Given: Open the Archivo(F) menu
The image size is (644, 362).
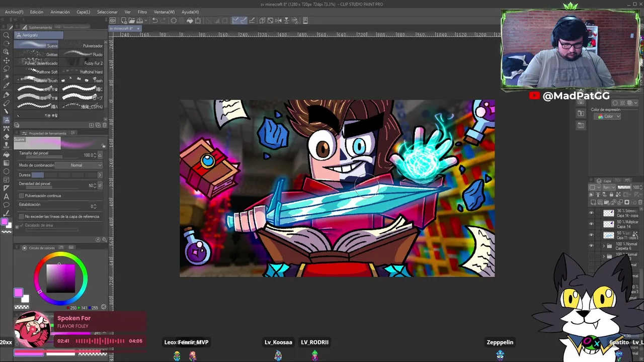Looking at the screenshot, I should click(14, 12).
